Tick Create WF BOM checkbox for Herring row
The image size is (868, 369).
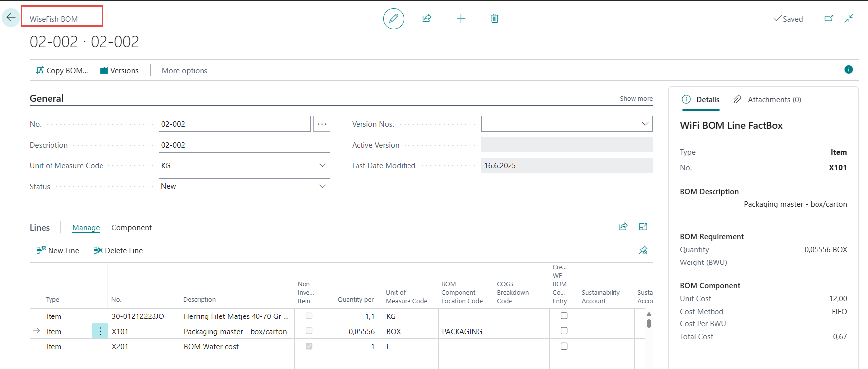coord(564,316)
